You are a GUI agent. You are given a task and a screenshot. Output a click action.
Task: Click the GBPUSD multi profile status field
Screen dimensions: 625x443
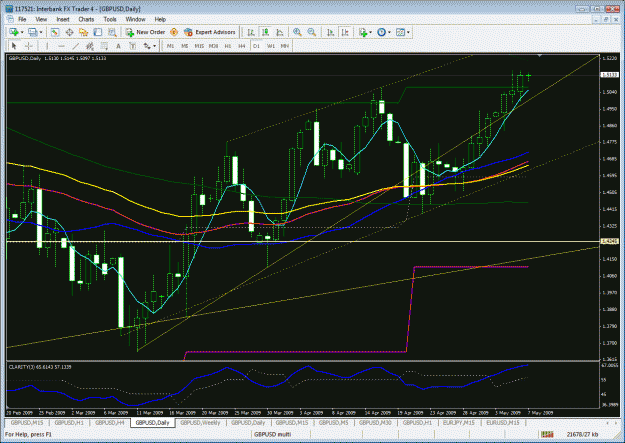click(x=273, y=434)
